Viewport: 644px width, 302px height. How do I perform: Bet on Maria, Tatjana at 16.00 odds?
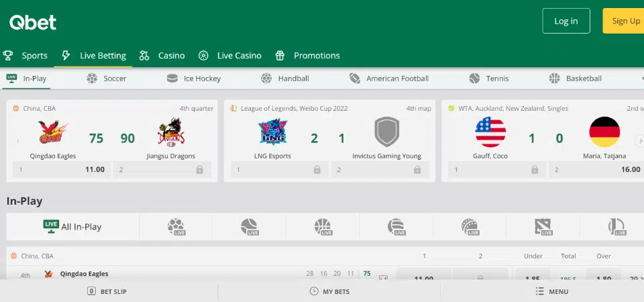596,169
